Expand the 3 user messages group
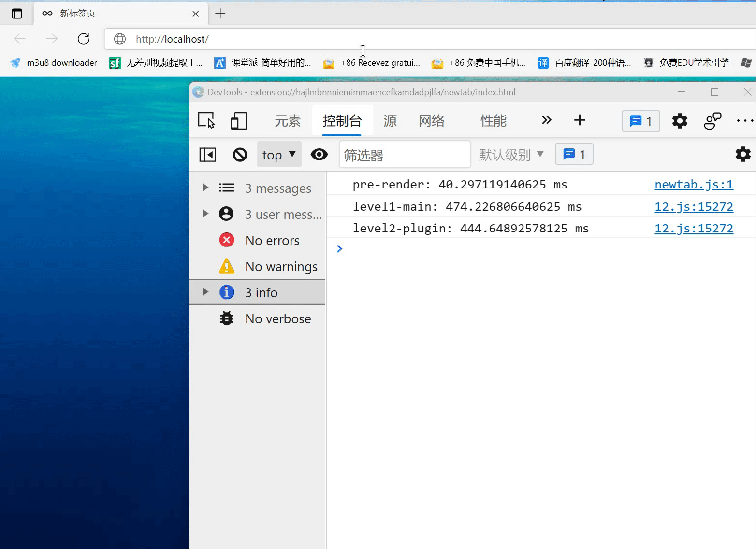This screenshot has height=549, width=756. pyautogui.click(x=205, y=214)
